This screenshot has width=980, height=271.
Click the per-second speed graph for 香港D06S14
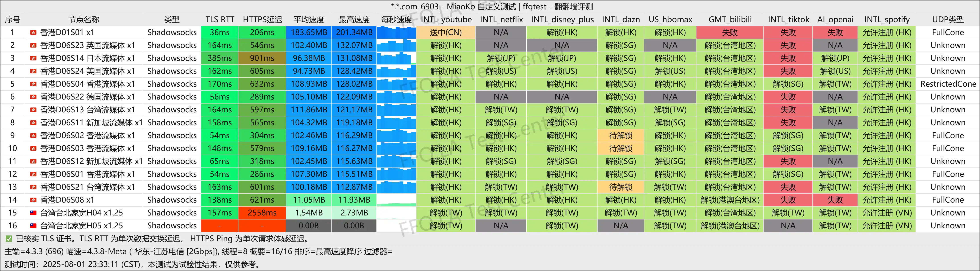tap(396, 59)
